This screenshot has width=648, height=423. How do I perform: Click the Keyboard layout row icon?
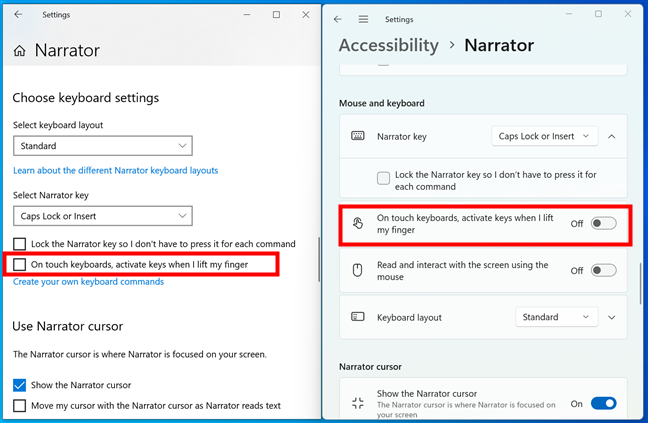pyautogui.click(x=358, y=317)
